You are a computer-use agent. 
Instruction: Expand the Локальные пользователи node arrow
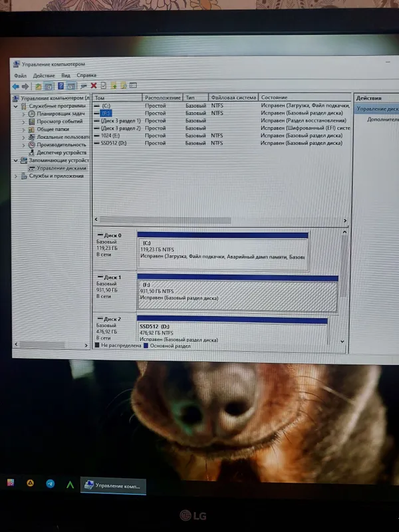pos(23,138)
